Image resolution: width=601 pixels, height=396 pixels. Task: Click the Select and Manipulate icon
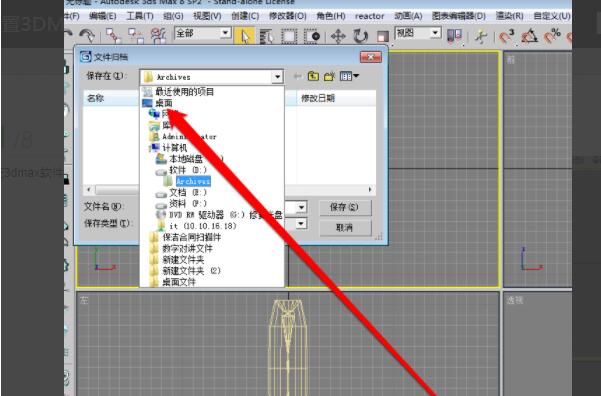coord(481,36)
